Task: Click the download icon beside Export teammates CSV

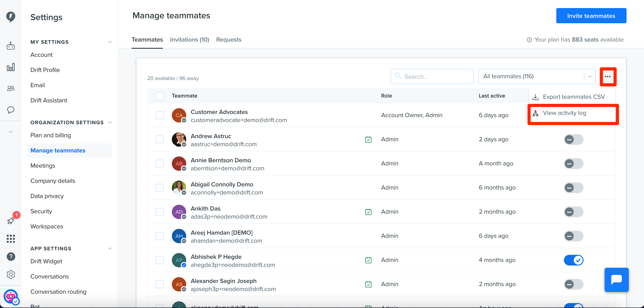Action: click(x=535, y=97)
